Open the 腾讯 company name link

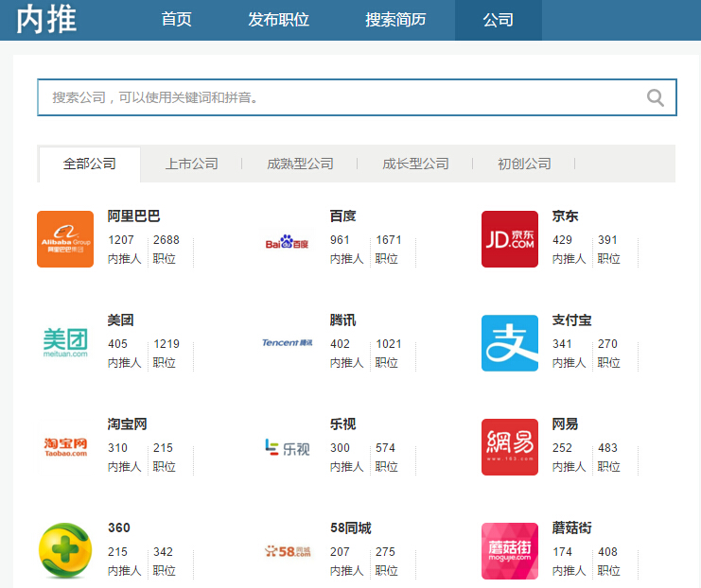point(342,320)
